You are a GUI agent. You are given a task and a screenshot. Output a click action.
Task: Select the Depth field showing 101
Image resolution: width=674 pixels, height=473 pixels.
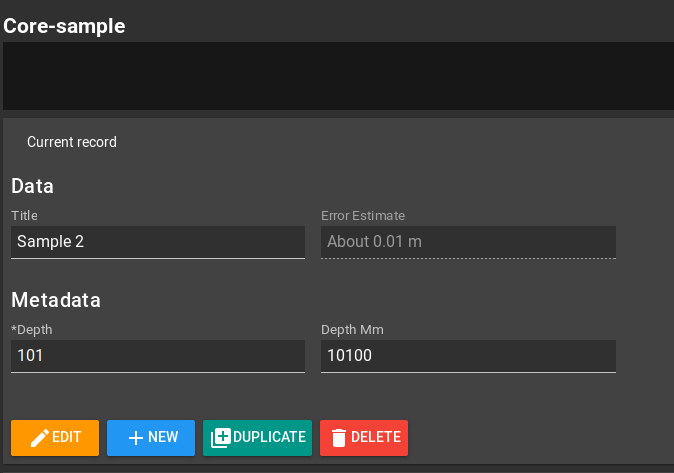(157, 356)
